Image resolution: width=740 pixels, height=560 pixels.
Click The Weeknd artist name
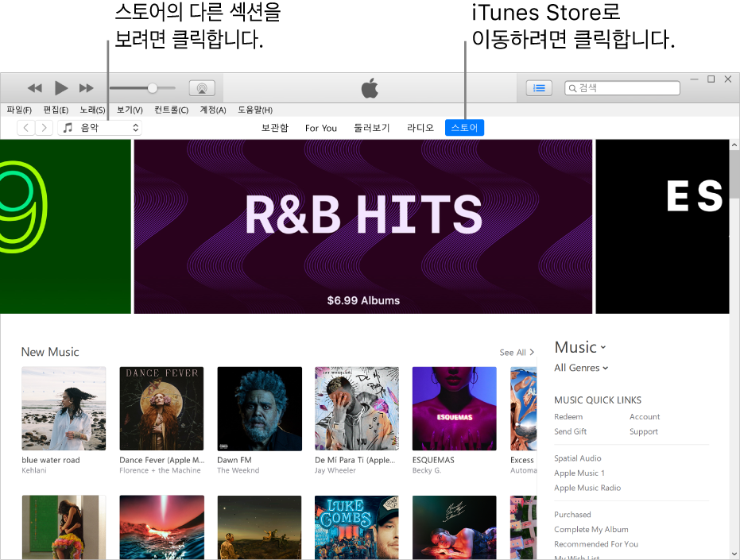[x=238, y=470]
